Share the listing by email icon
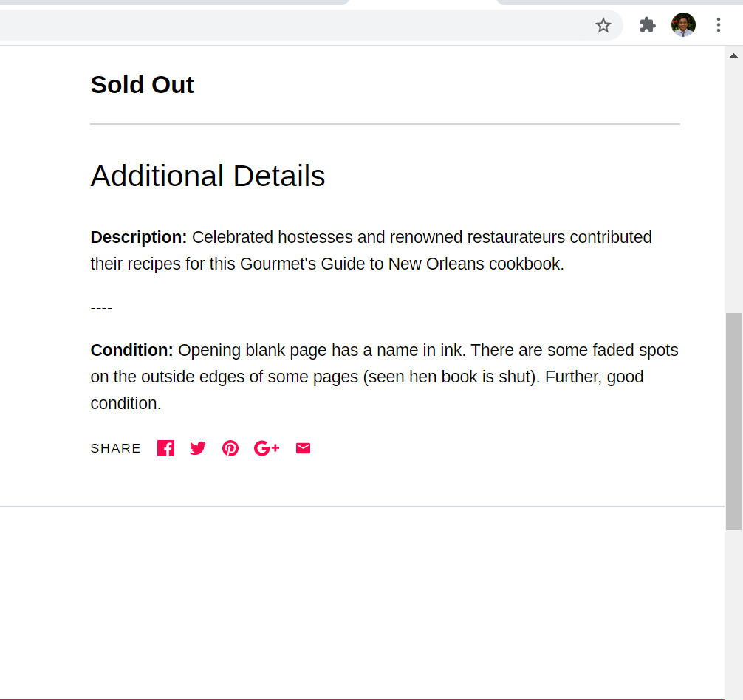743x700 pixels. point(304,448)
